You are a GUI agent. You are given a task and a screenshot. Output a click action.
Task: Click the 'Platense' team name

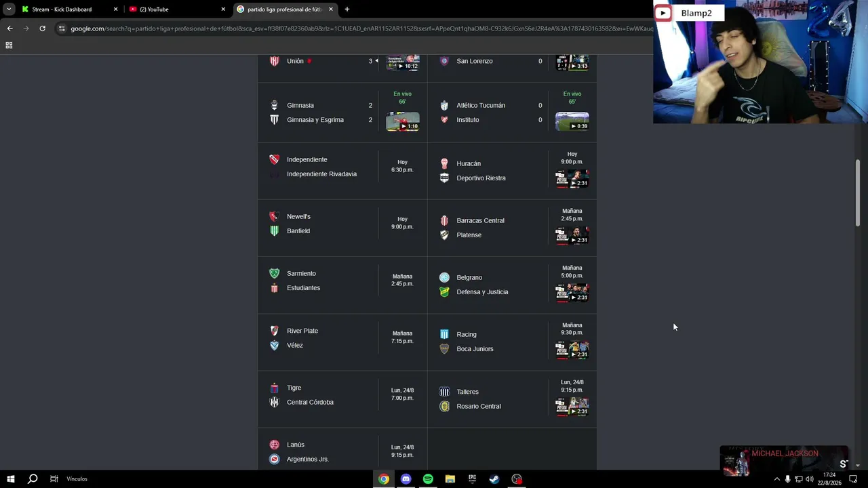click(469, 235)
